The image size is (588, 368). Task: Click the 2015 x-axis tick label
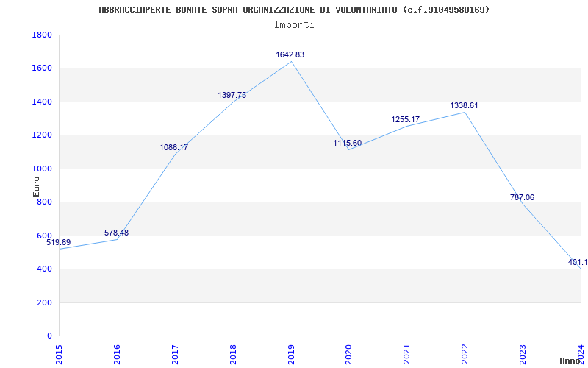[59, 355]
